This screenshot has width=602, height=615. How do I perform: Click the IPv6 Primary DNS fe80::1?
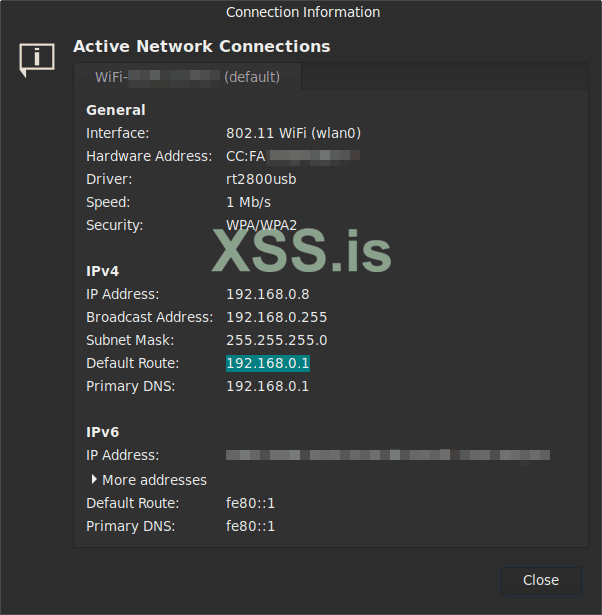point(250,526)
